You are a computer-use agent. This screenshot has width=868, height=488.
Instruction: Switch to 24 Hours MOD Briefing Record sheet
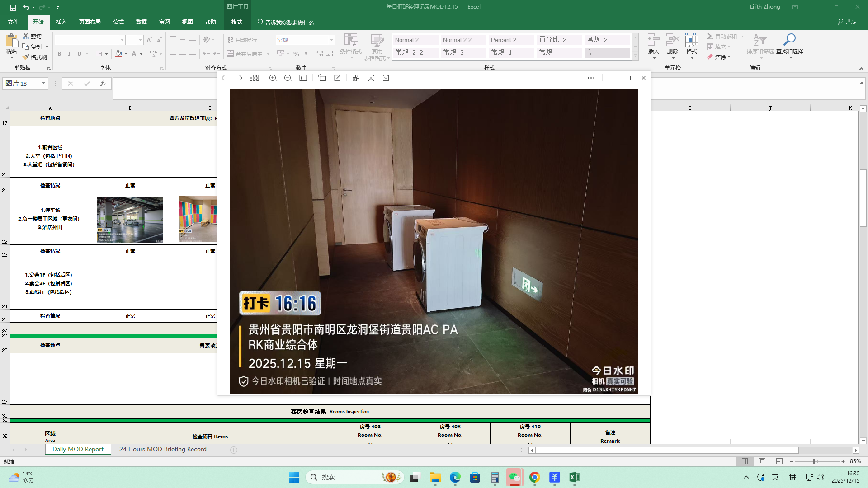(x=163, y=450)
